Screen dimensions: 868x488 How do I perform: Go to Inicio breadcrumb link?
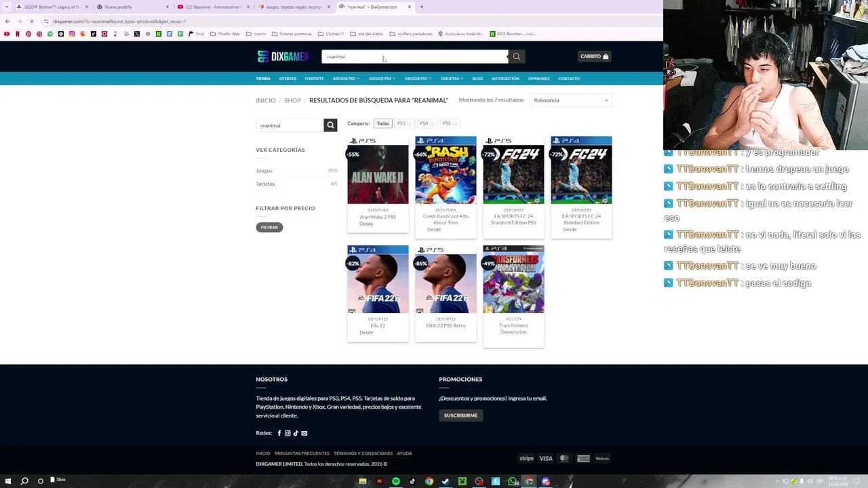266,100
